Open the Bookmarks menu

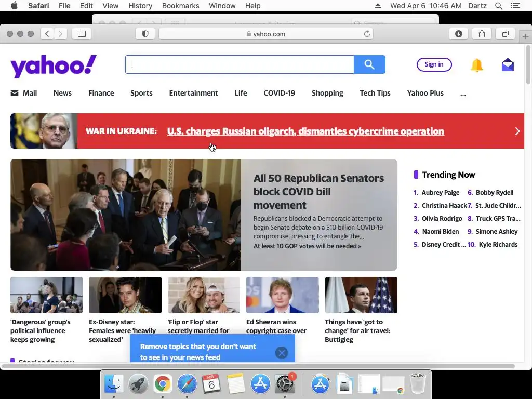pyautogui.click(x=180, y=6)
